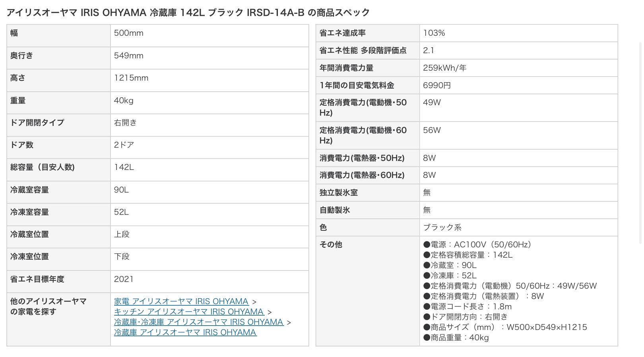This screenshot has width=644, height=357.
Task: Click the 無 value for 独立製氷室
Action: coord(427,193)
